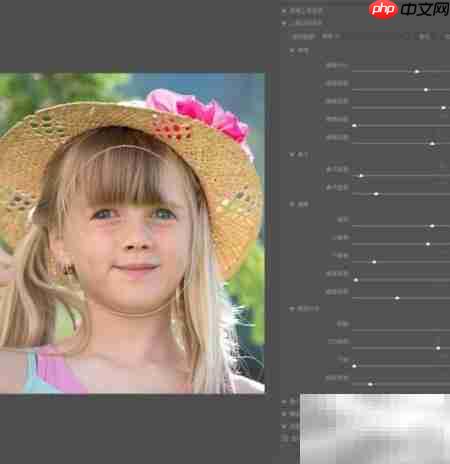Collapse the Face-Aware Liquify section
The width and height of the screenshot is (450, 464).
pyautogui.click(x=284, y=23)
